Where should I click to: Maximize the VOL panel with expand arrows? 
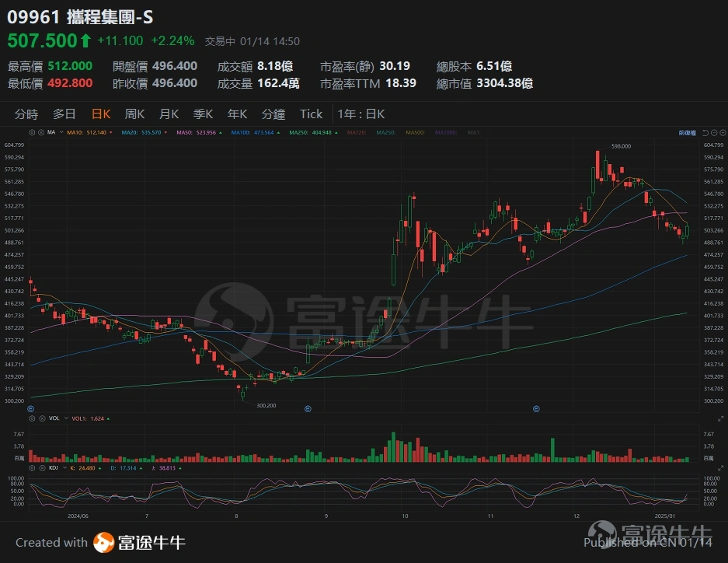pyautogui.click(x=720, y=418)
